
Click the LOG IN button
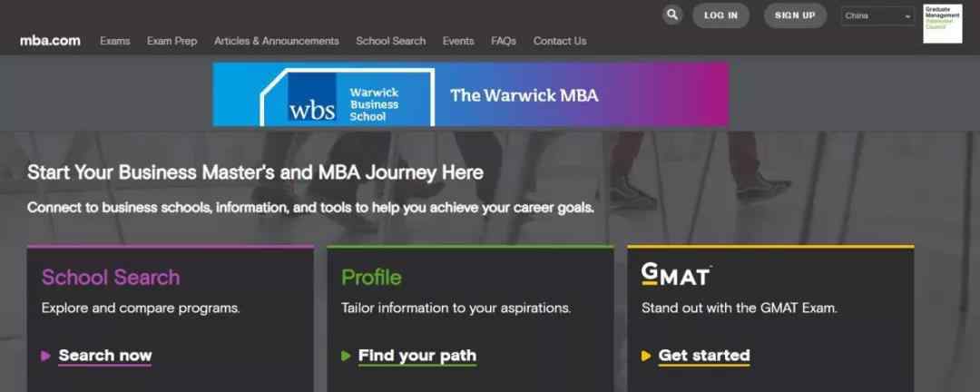click(720, 15)
